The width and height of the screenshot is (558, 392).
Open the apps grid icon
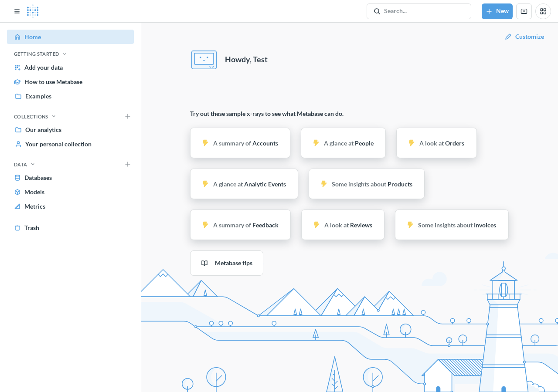click(543, 11)
